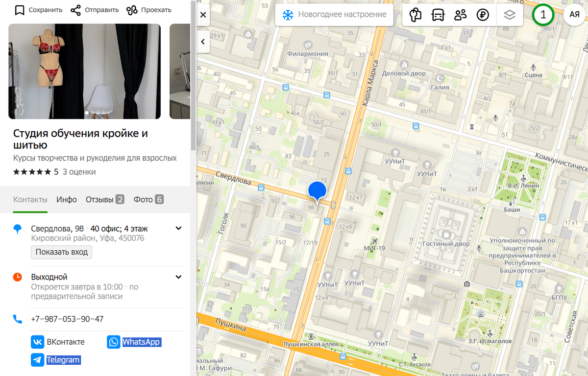The image size is (588, 376).
Task: Click the blue location marker on the map
Action: 317,191
